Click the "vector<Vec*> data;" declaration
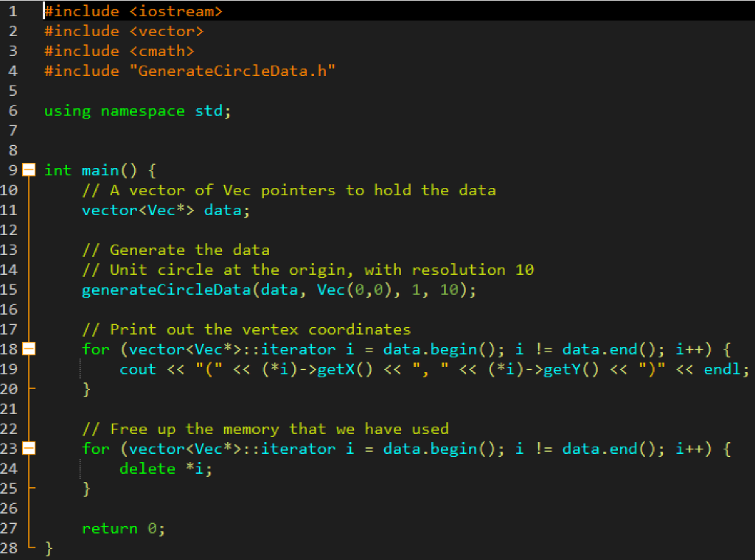The image size is (755, 560). (166, 211)
